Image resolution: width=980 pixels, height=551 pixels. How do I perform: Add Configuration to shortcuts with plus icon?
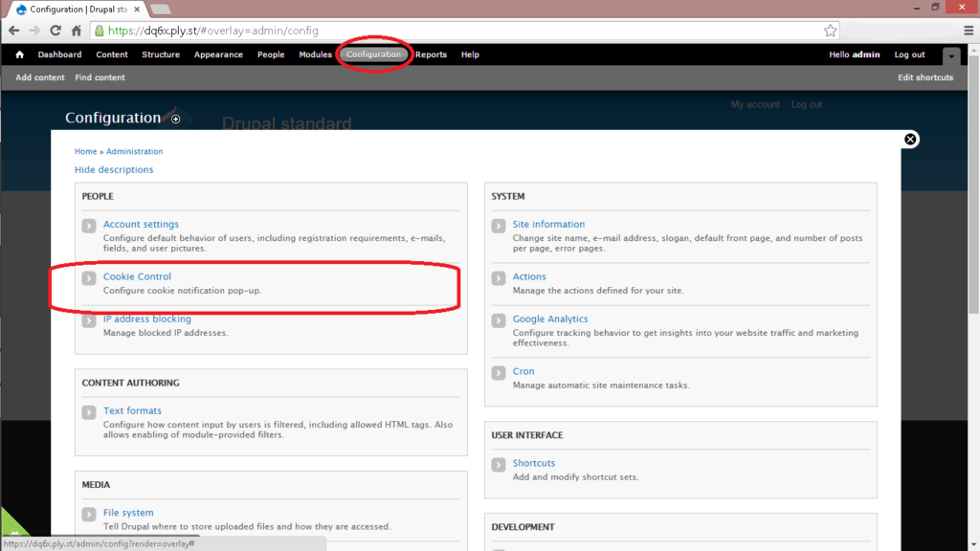click(176, 119)
